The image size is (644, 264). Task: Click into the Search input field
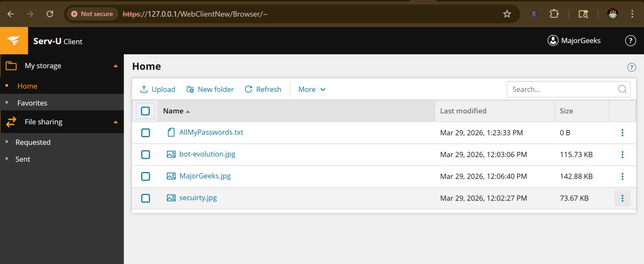(561, 89)
